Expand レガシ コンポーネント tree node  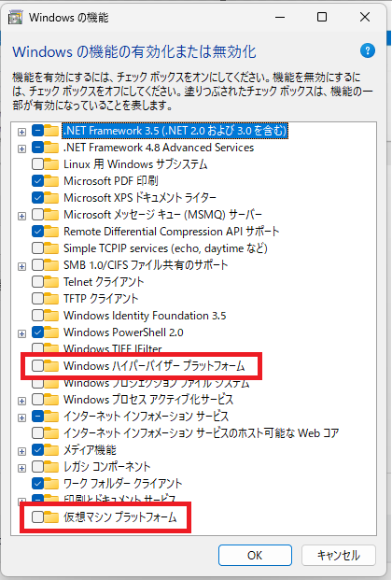[x=21, y=468]
